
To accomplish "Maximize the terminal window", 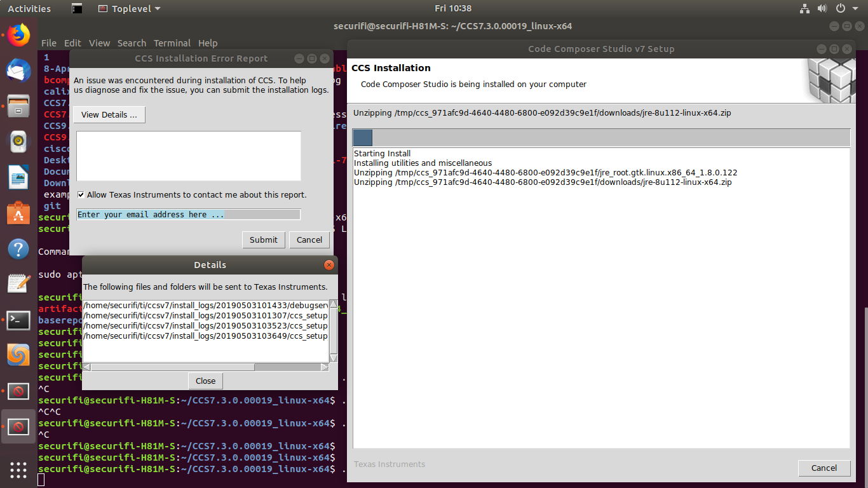I will (847, 26).
